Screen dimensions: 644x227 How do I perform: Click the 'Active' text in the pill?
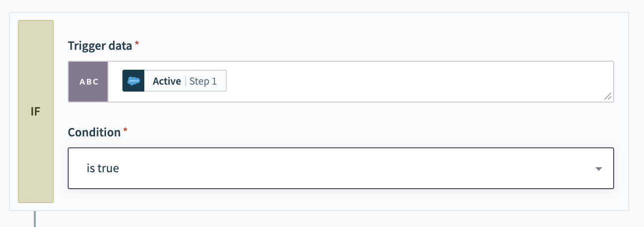pyautogui.click(x=167, y=81)
